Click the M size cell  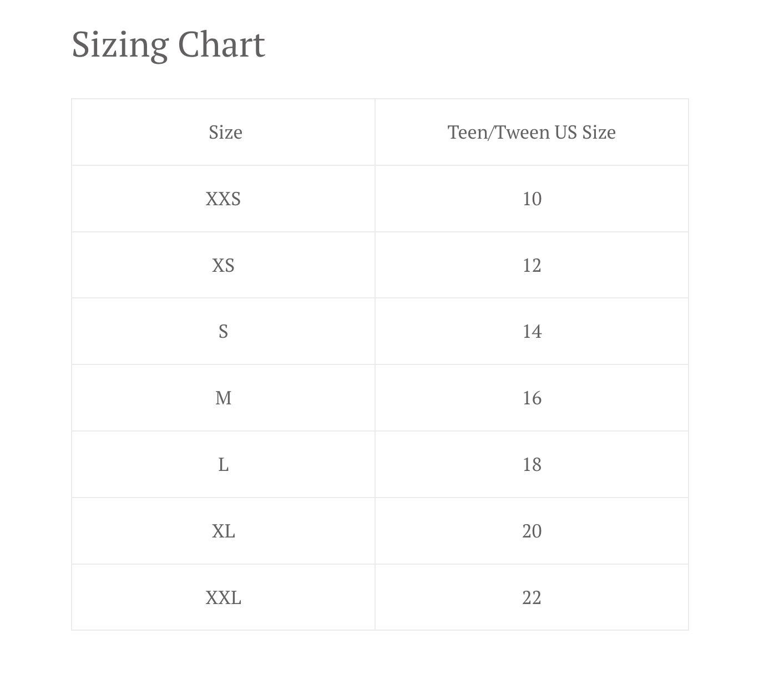point(223,398)
